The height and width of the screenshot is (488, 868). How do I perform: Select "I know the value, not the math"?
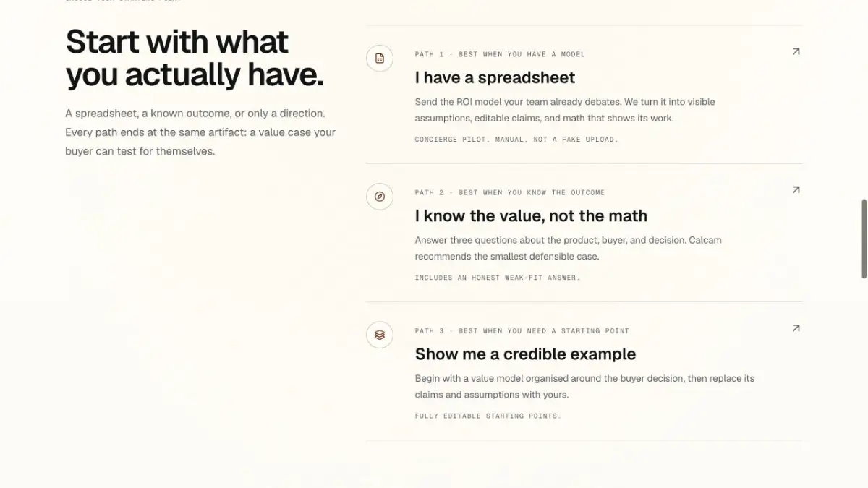pyautogui.click(x=531, y=215)
